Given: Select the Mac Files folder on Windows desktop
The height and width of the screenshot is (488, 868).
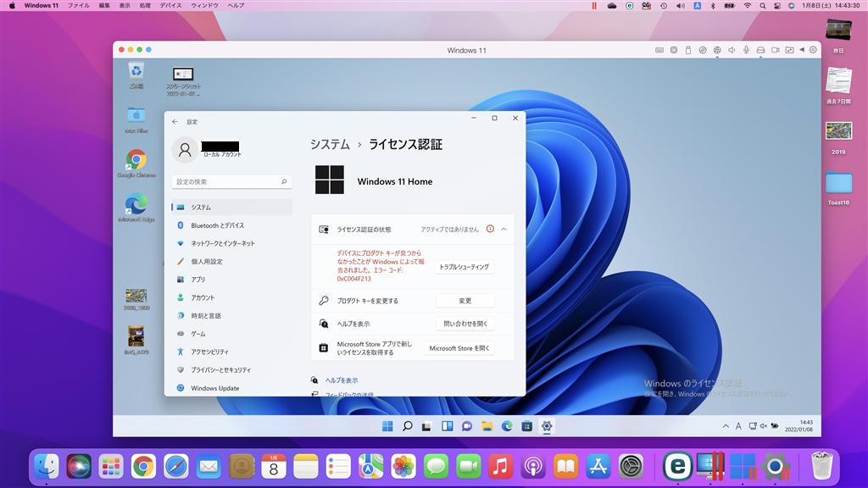Looking at the screenshot, I should (136, 119).
